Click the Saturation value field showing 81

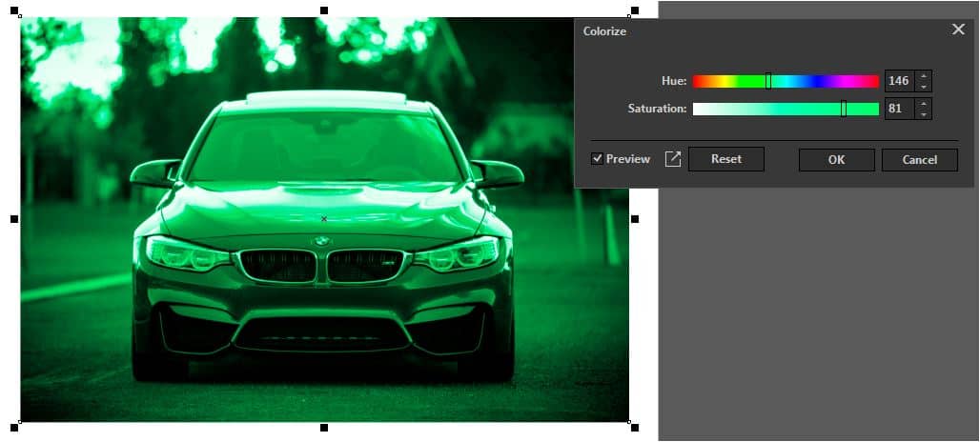click(x=900, y=109)
